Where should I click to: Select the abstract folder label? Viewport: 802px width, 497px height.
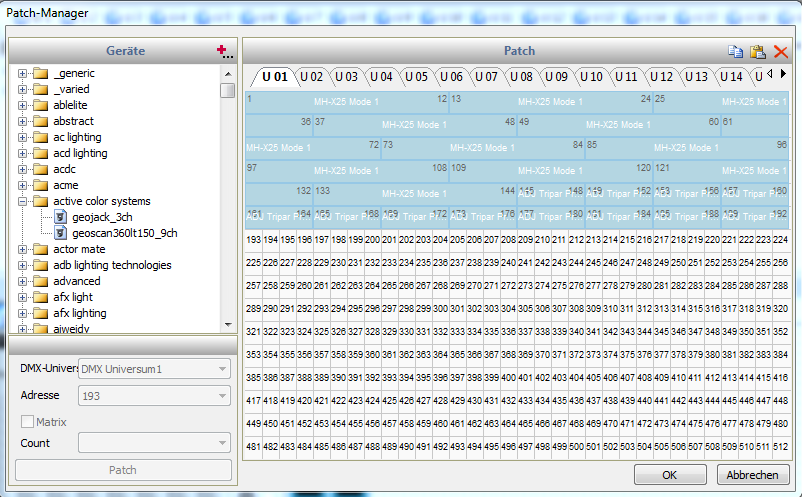coord(74,121)
